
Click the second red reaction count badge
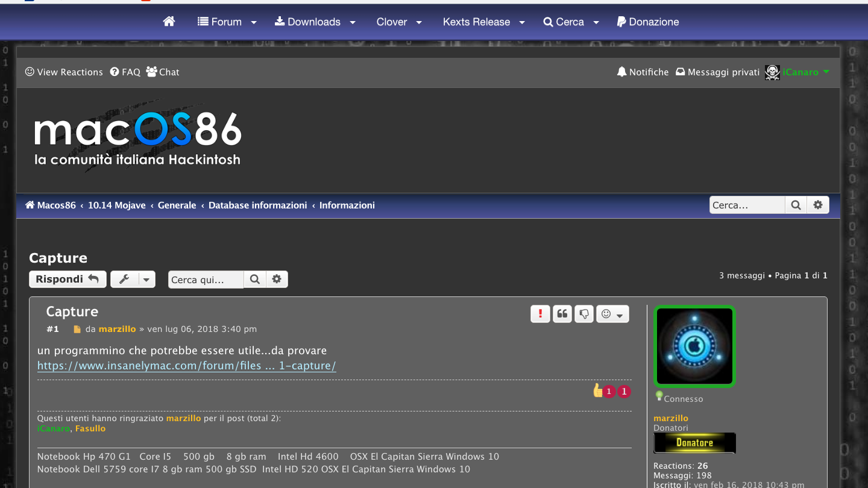(x=624, y=392)
